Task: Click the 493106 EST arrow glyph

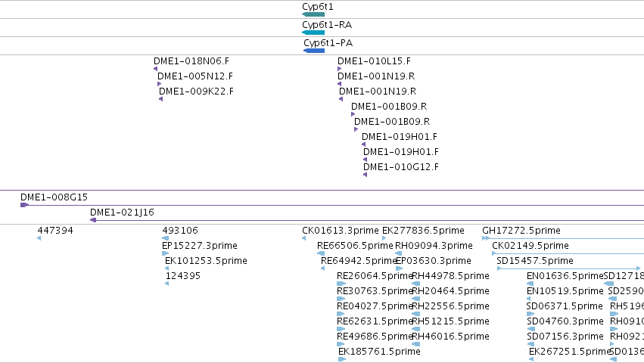Action: pyautogui.click(x=166, y=238)
